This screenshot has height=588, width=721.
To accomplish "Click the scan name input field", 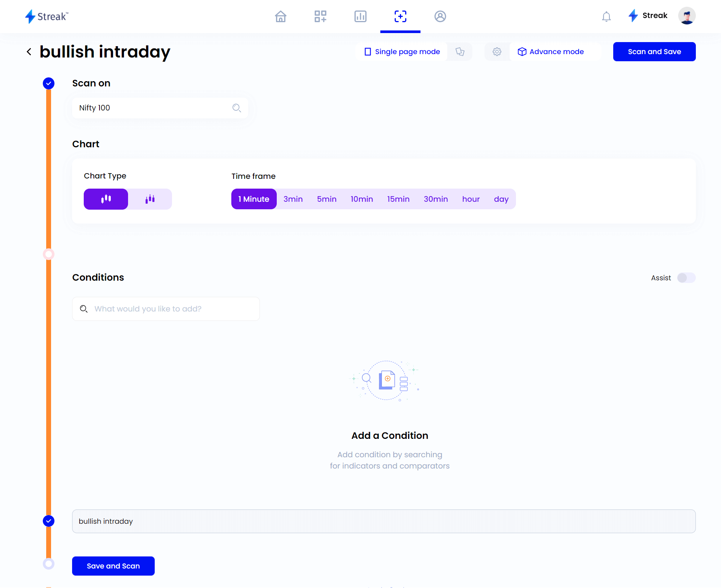I will point(384,521).
